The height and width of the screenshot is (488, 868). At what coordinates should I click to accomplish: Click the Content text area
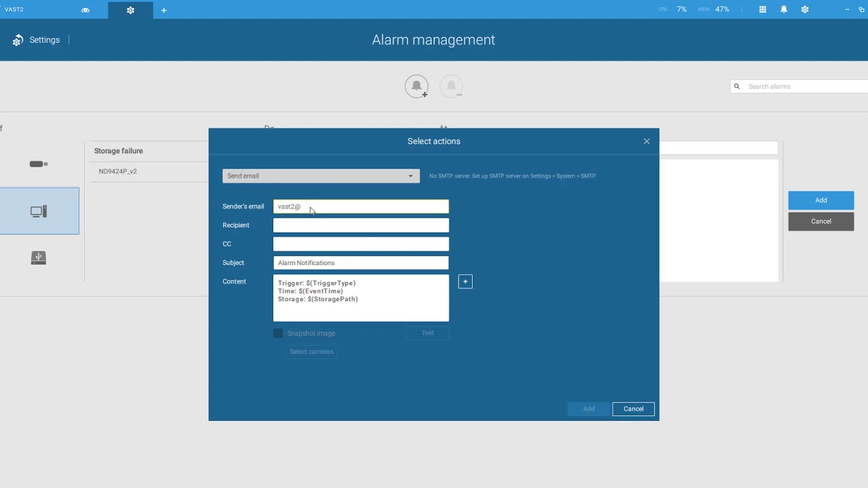tap(361, 298)
